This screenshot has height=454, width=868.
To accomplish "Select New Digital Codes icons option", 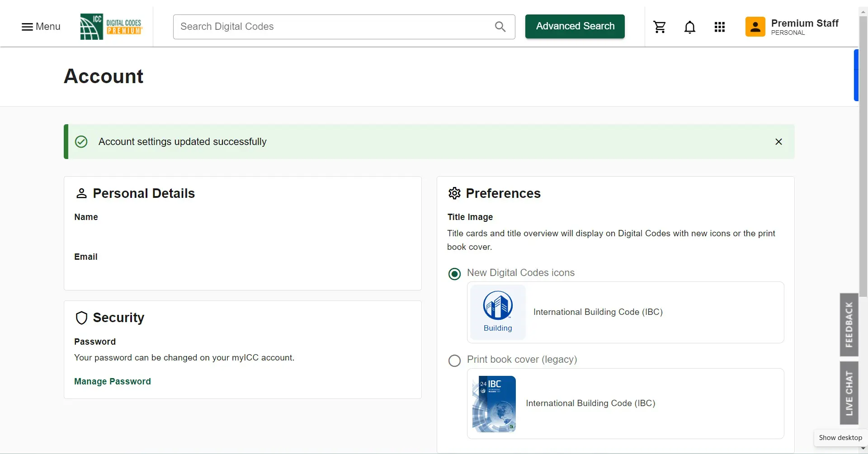I will (x=454, y=274).
